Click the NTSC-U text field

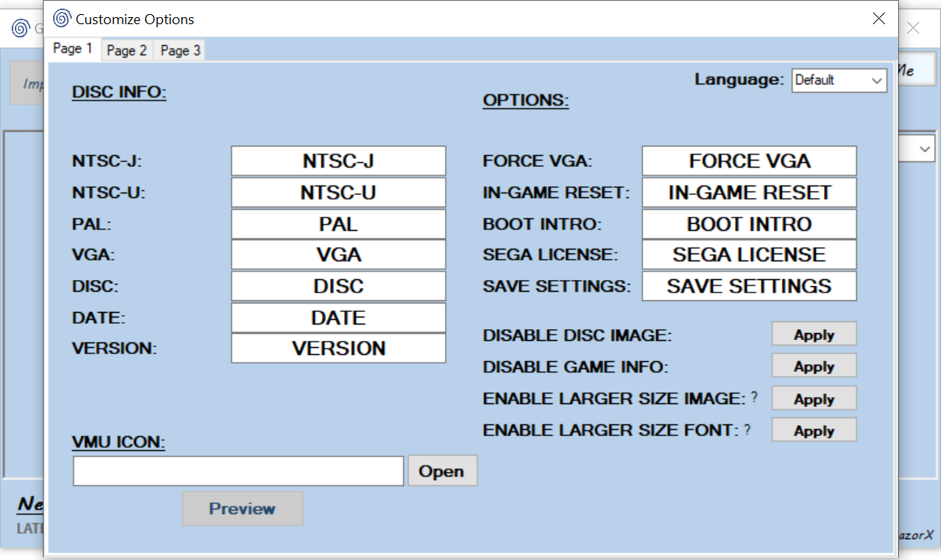tap(338, 192)
